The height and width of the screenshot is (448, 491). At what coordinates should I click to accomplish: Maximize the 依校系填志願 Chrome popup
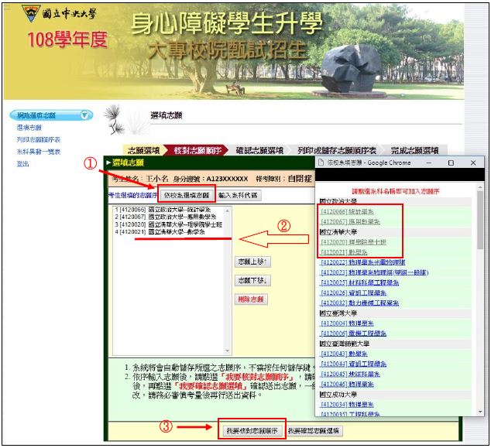pos(451,162)
